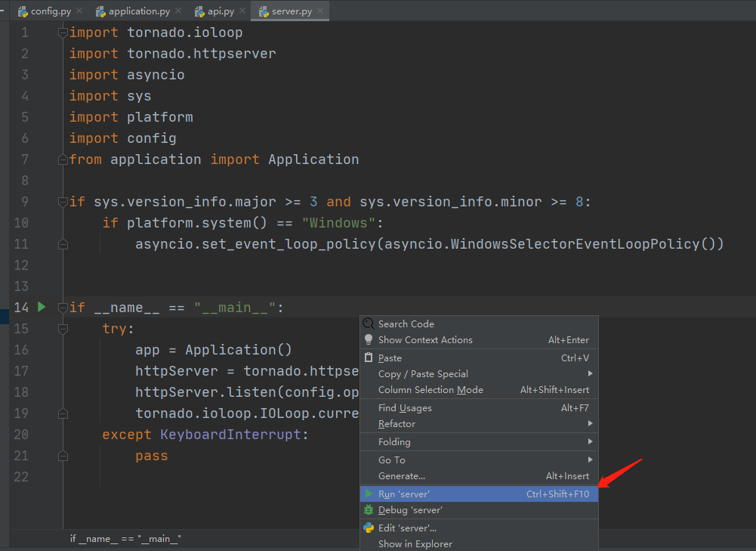Collapse the imports fold marker at line 1
This screenshot has width=756, height=551.
pos(63,33)
